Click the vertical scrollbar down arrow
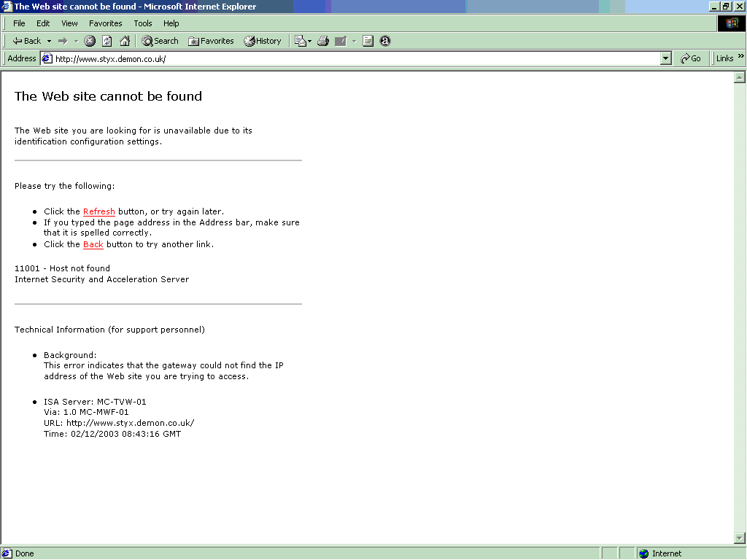The height and width of the screenshot is (560, 747). click(x=740, y=538)
